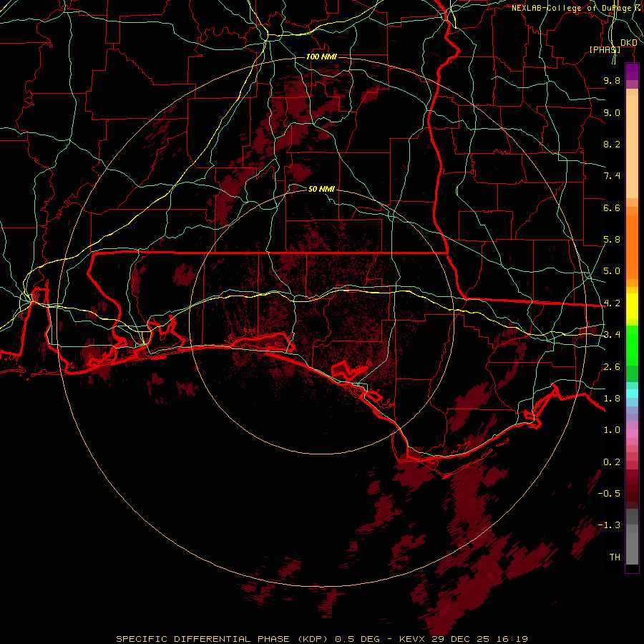644x644 pixels.
Task: Click the -0.5 scale value
Action: [x=609, y=494]
